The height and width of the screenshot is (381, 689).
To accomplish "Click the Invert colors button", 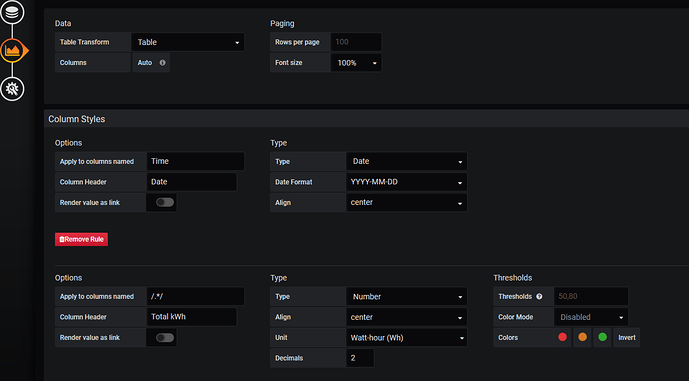I will pyautogui.click(x=627, y=337).
